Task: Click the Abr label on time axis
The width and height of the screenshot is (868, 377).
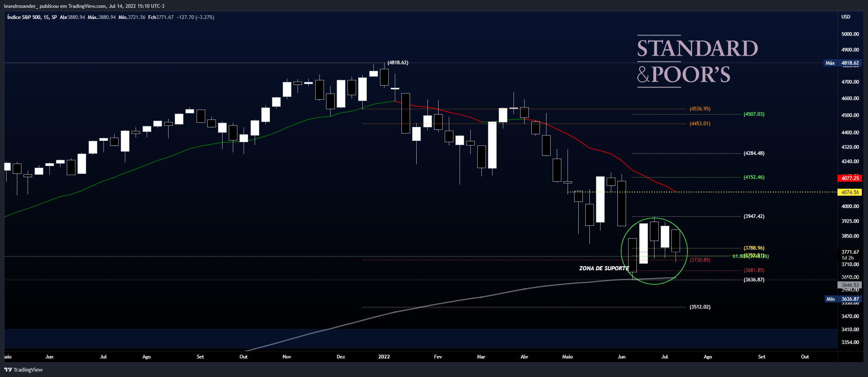Action: coord(524,357)
